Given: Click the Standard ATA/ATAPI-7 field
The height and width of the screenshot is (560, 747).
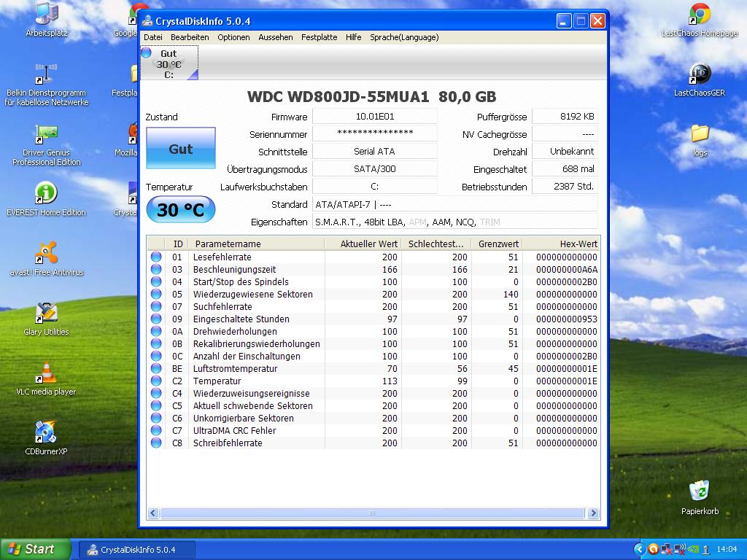Looking at the screenshot, I should [x=454, y=204].
